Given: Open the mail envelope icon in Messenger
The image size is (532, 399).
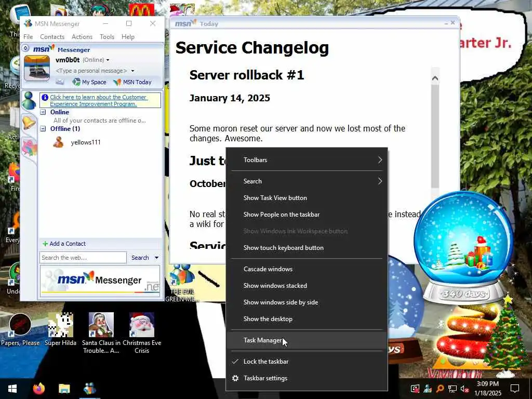Looking at the screenshot, I should 60,82.
